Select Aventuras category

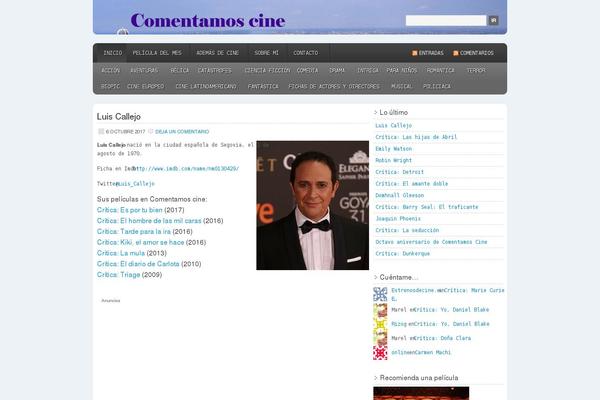coord(144,70)
